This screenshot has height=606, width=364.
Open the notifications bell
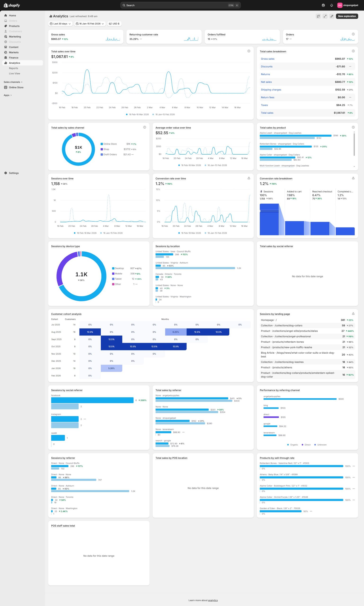331,5
